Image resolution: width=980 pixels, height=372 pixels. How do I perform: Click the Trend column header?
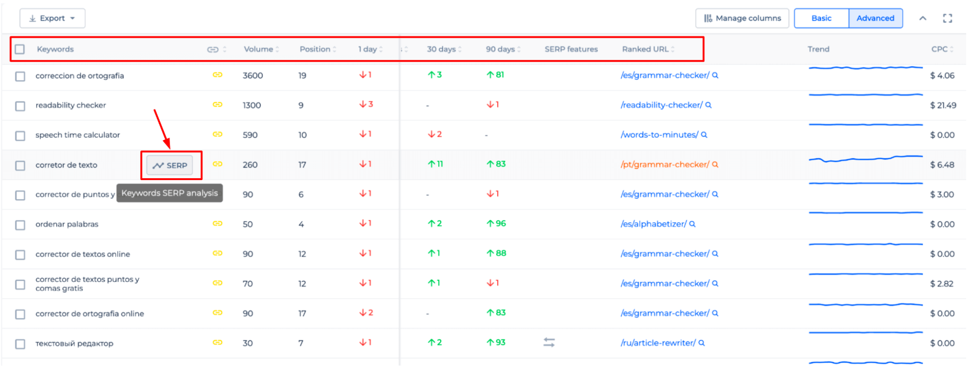[x=818, y=49]
